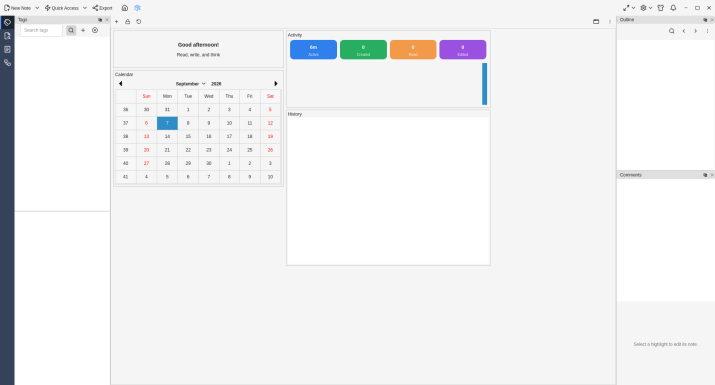Click the blue activity chart bar
The height and width of the screenshot is (385, 715).
click(x=485, y=84)
